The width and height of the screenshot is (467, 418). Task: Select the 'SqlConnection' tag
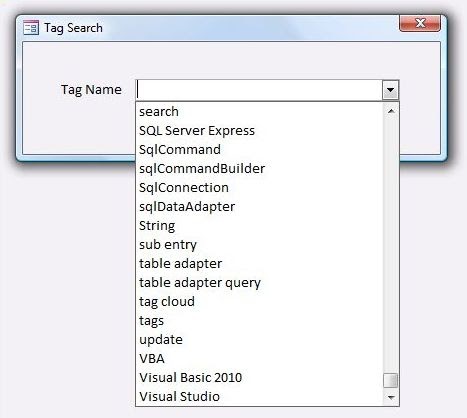260,188
